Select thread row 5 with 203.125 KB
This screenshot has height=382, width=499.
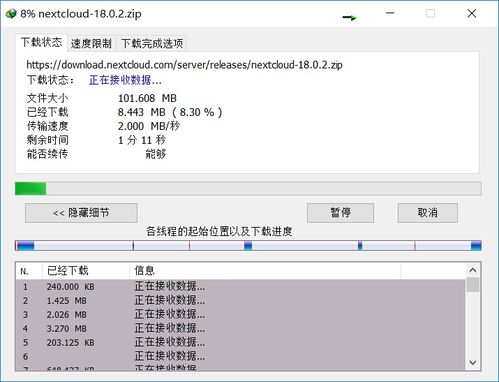click(x=240, y=343)
